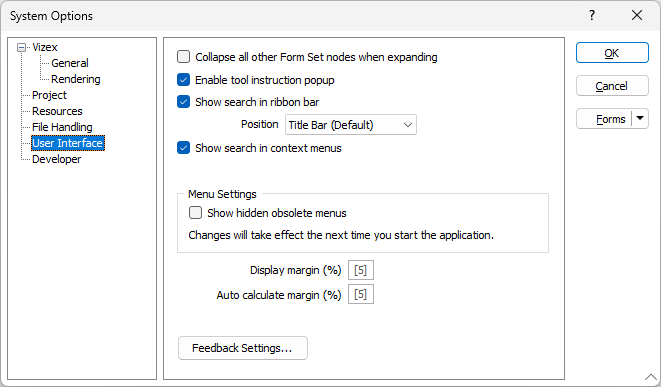Enable Show hidden obsolete menus

pos(195,212)
